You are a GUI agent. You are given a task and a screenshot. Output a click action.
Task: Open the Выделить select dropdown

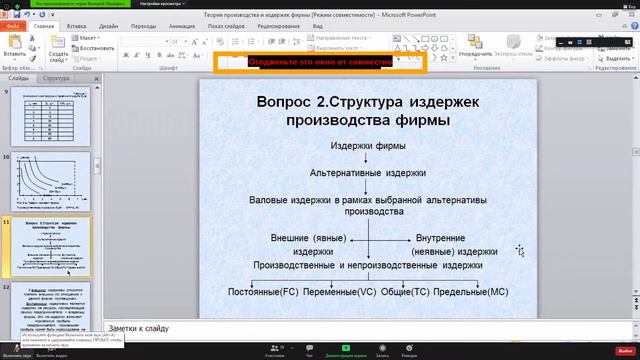[616, 59]
